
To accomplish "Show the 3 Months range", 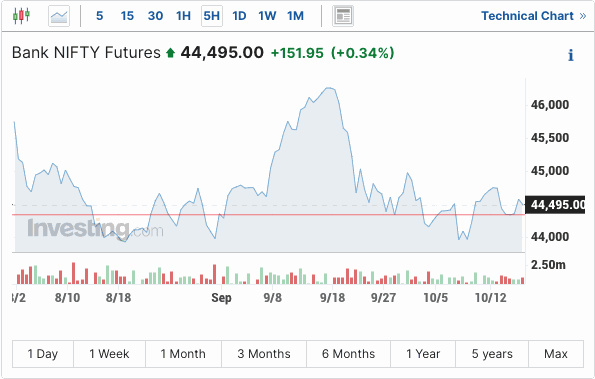I will click(264, 354).
